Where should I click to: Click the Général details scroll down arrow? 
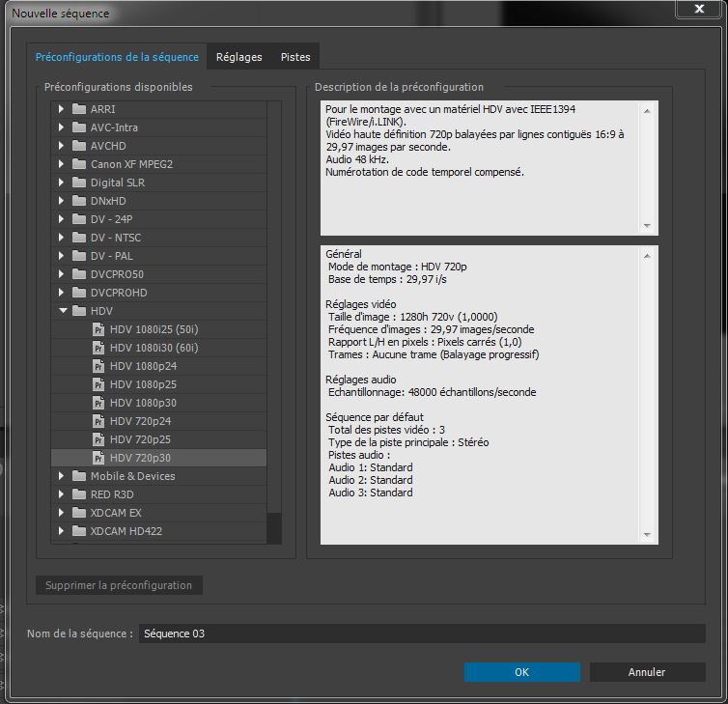click(x=647, y=535)
